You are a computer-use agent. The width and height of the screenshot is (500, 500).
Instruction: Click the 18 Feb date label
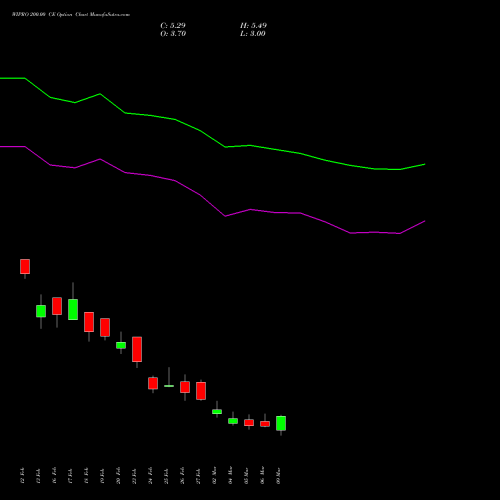point(86,476)
